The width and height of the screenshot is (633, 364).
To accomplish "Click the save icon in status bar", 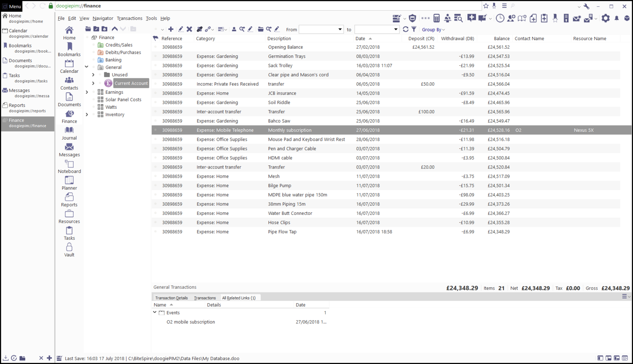I will click(59, 358).
